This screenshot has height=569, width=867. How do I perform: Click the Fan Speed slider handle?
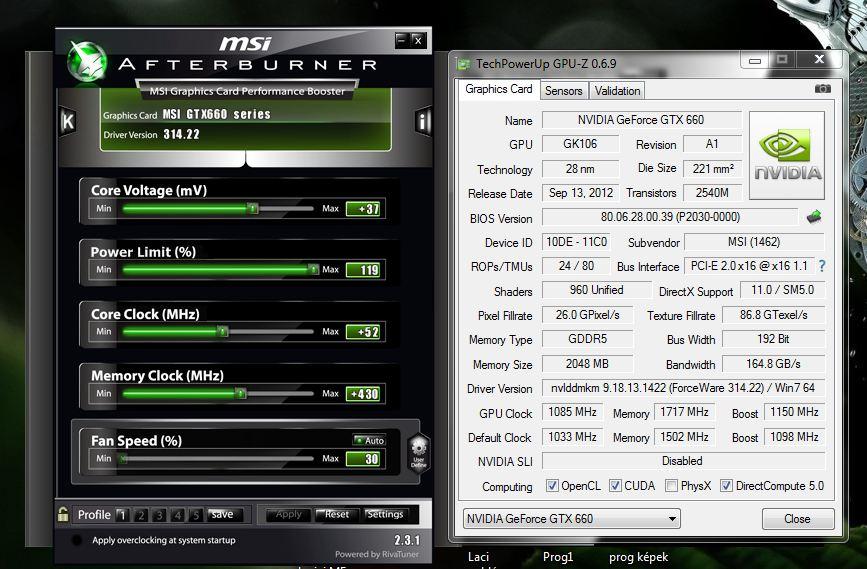coord(124,458)
